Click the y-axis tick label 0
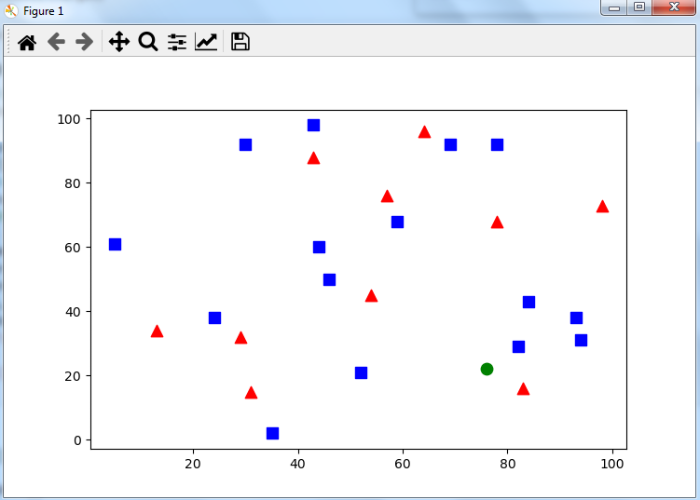 77,441
